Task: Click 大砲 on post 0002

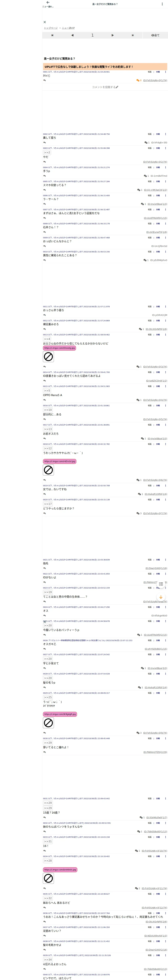Action: pos(158,134)
